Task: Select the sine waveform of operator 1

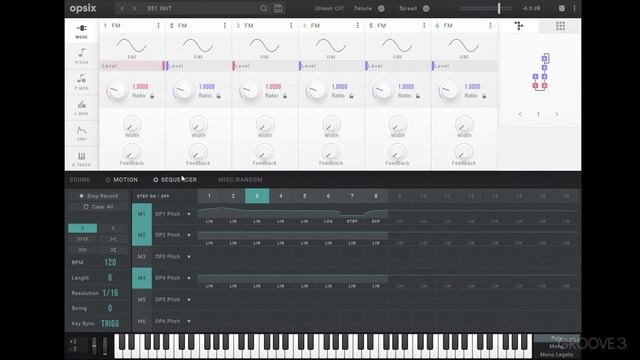Action: click(132, 46)
